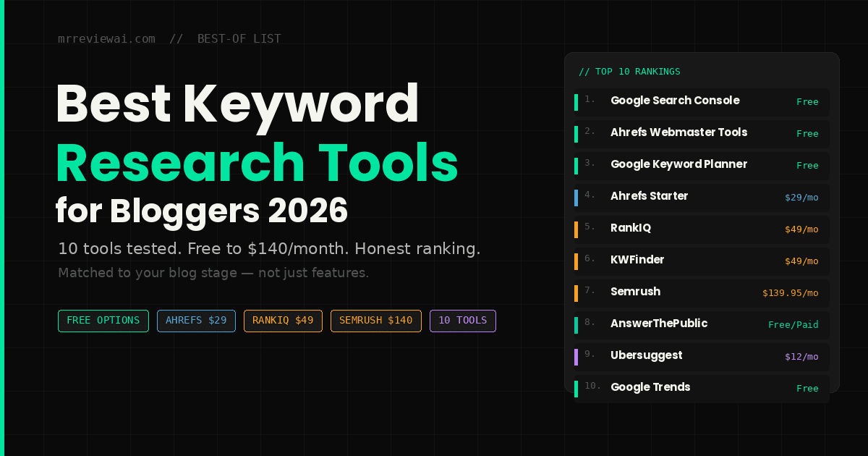Click the '10 tools tested' subtitle line
The width and height of the screenshot is (868, 456).
tap(269, 248)
